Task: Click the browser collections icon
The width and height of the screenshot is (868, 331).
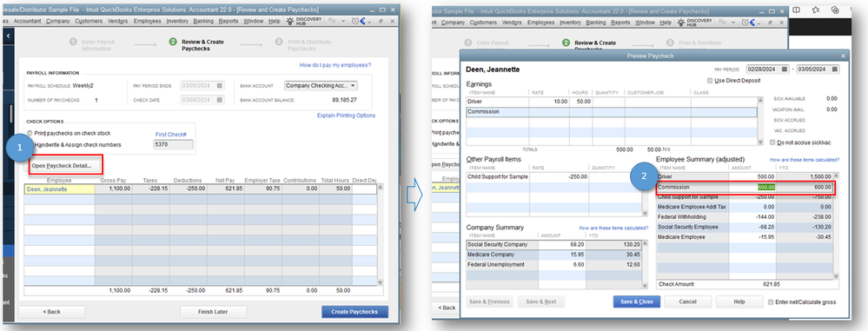Action: point(835,10)
